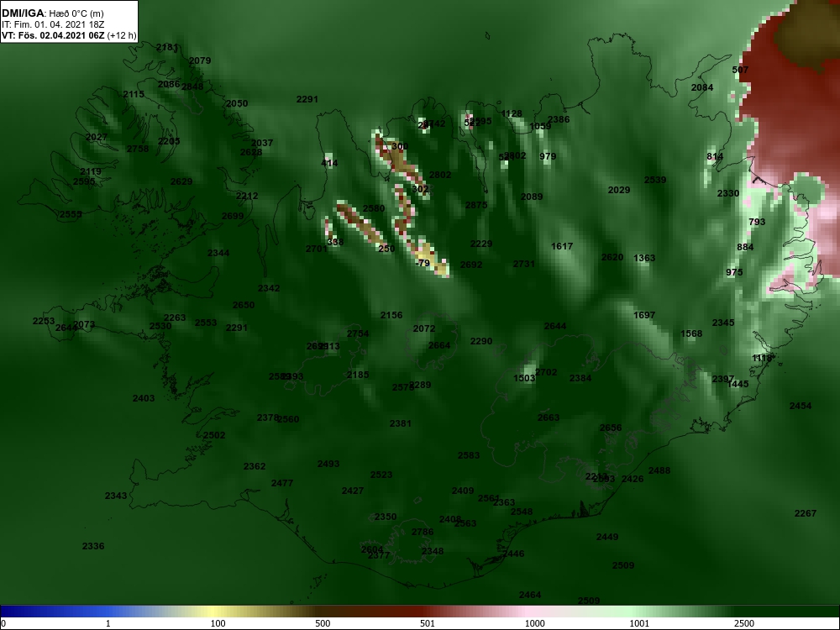Click the map value 1617
Viewport: 840px width, 630px height.
click(562, 246)
